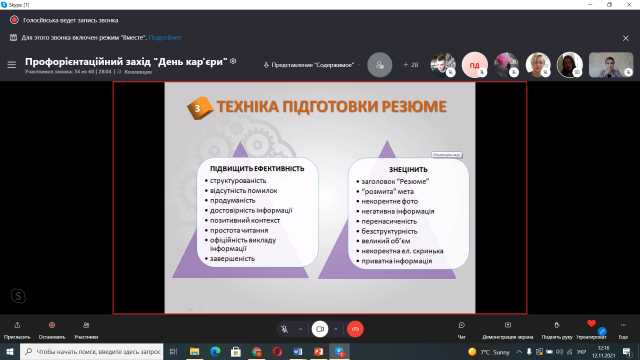Viewport: 640px width, 360px height.
Task: Click the Skype watermark logo in call area
Action: point(18,296)
